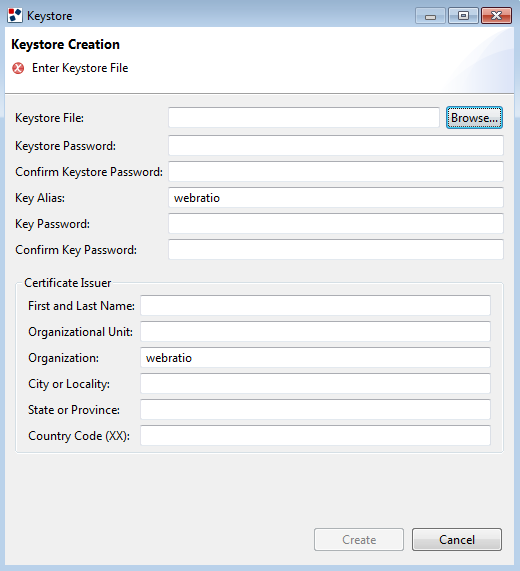Click the Confirm Key Password field
520x571 pixels.
tap(336, 249)
